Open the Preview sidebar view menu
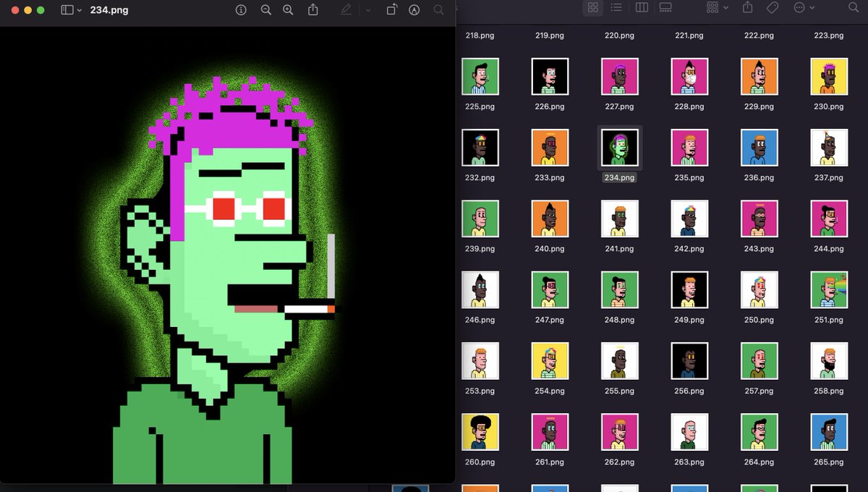 click(x=72, y=10)
